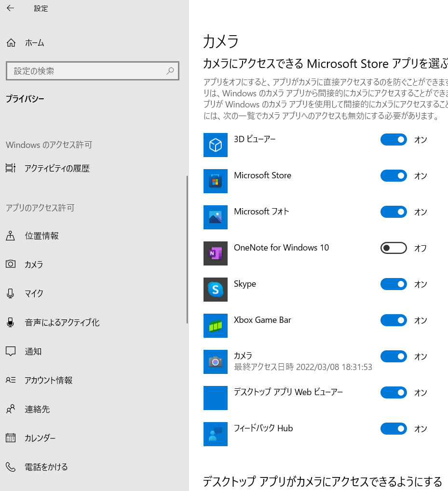Click the 音声によるアクティブ化 icon
Screen dimensions: 448x491
coord(10,322)
